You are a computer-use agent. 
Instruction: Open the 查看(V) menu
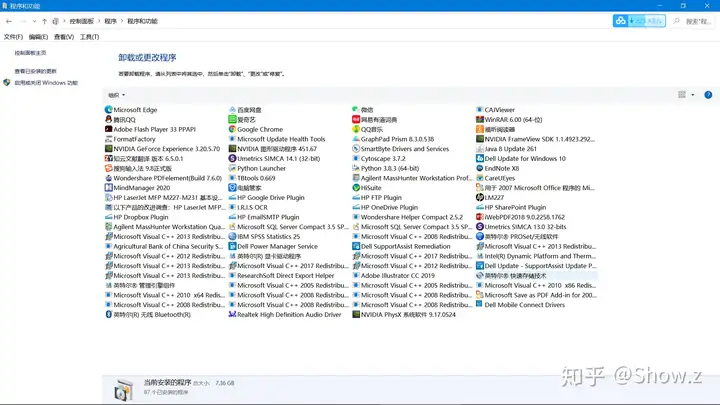(64, 37)
